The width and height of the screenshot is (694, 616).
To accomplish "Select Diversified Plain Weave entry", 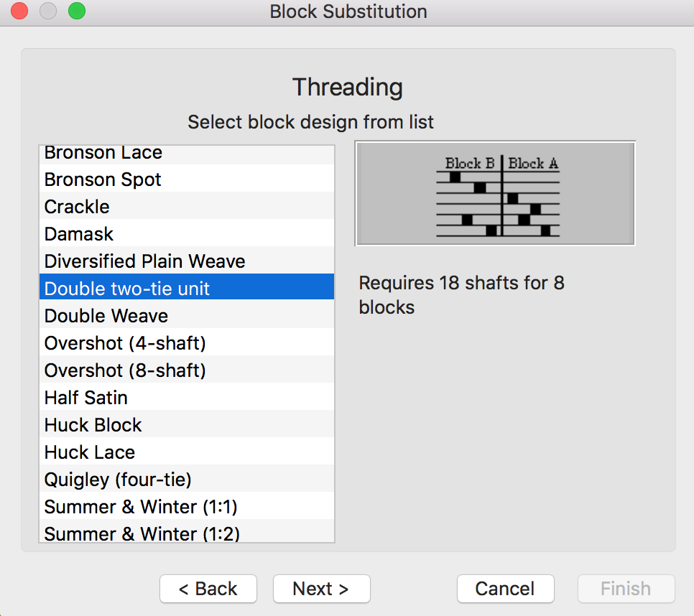I will coord(144,261).
